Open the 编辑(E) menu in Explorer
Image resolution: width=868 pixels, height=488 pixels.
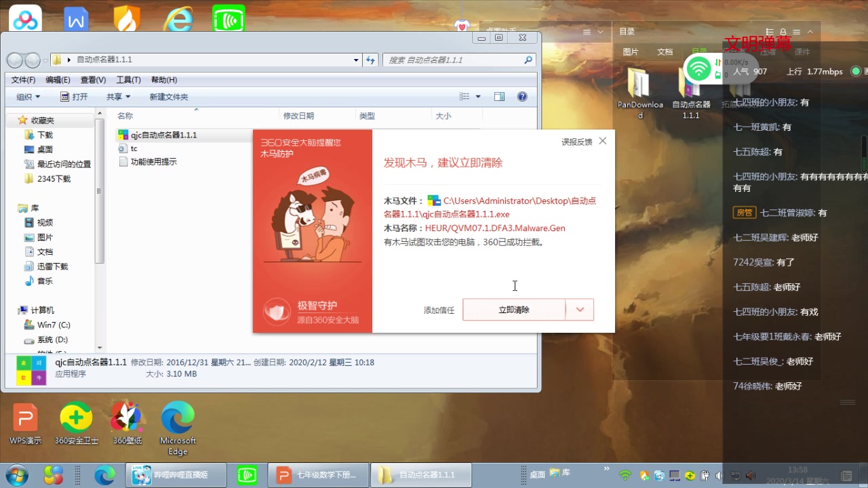click(58, 80)
